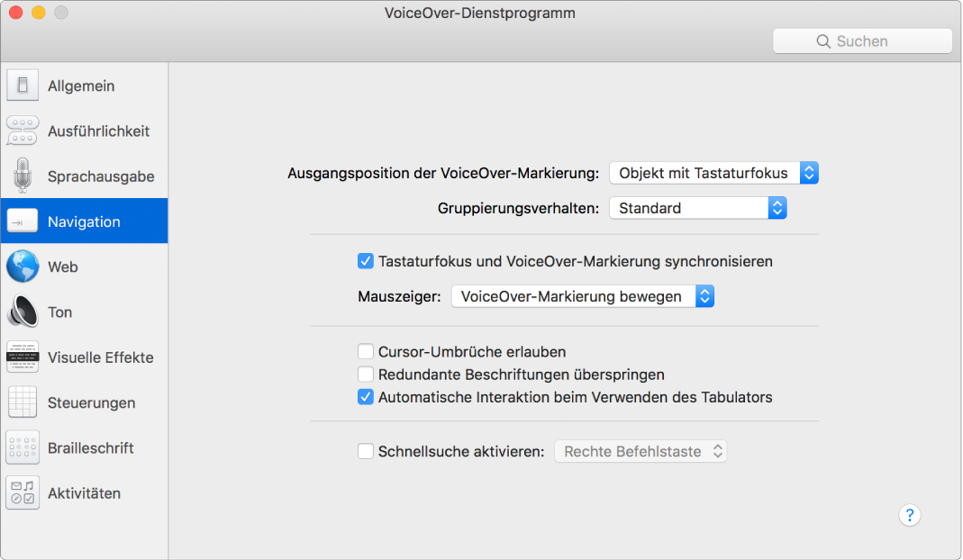Open the Mauszeiger dropdown
Screen dimensions: 963x560
tap(705, 295)
